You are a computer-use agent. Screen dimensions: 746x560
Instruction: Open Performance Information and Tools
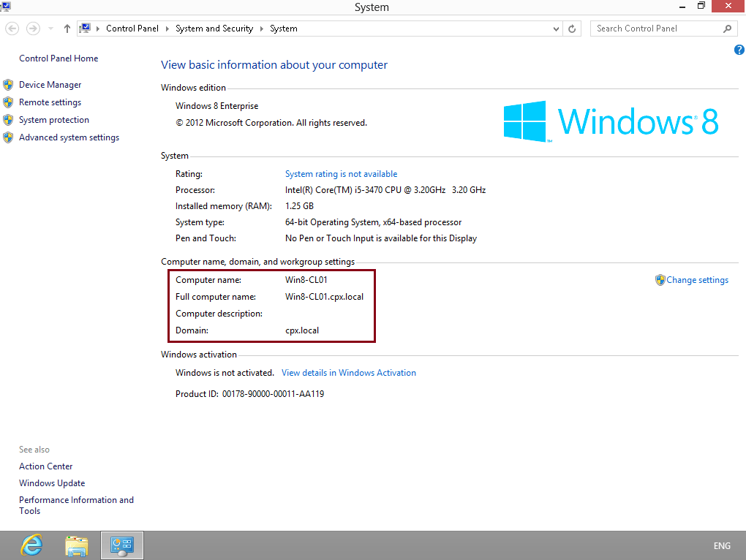tap(76, 505)
